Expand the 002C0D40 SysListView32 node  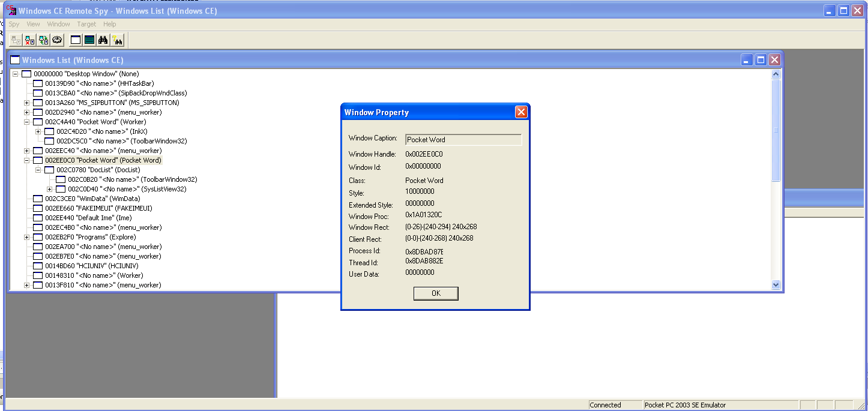(49, 189)
